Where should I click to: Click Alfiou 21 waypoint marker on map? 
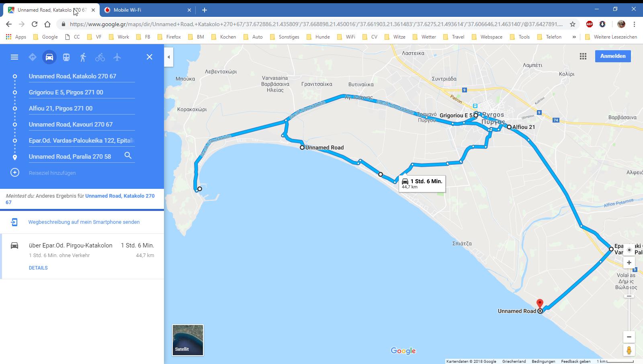(509, 127)
